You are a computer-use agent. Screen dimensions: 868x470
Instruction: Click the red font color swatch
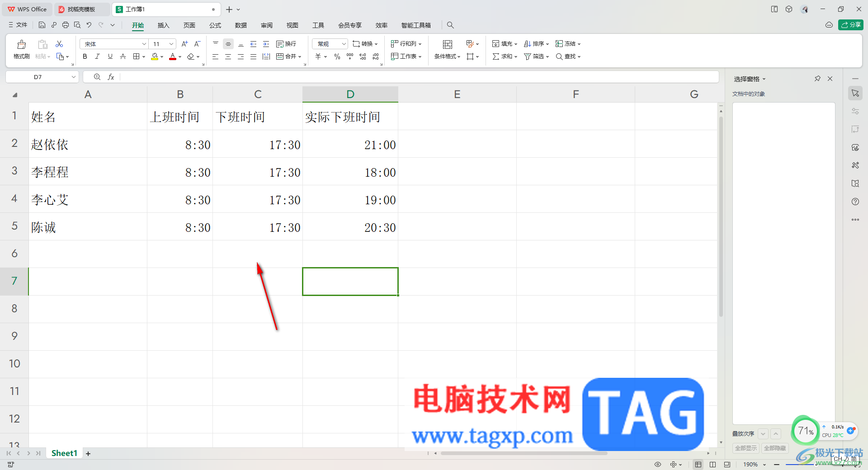[x=173, y=56]
